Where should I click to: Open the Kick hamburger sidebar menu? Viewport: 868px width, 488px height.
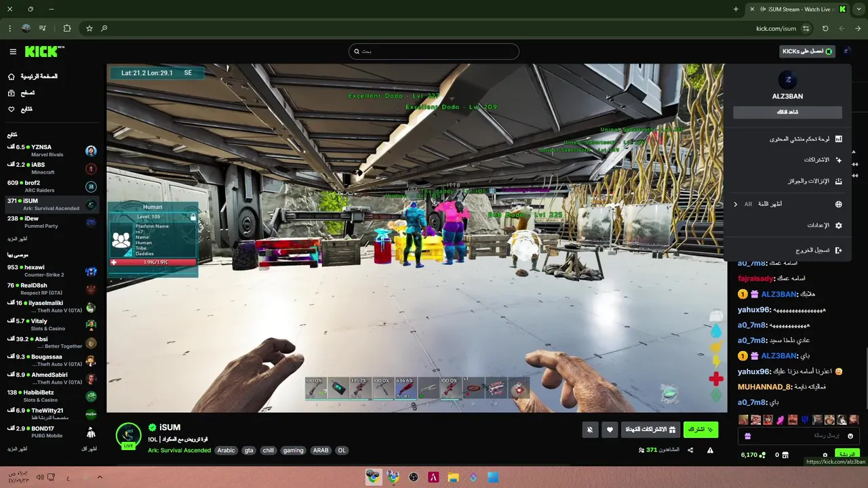pos(13,52)
